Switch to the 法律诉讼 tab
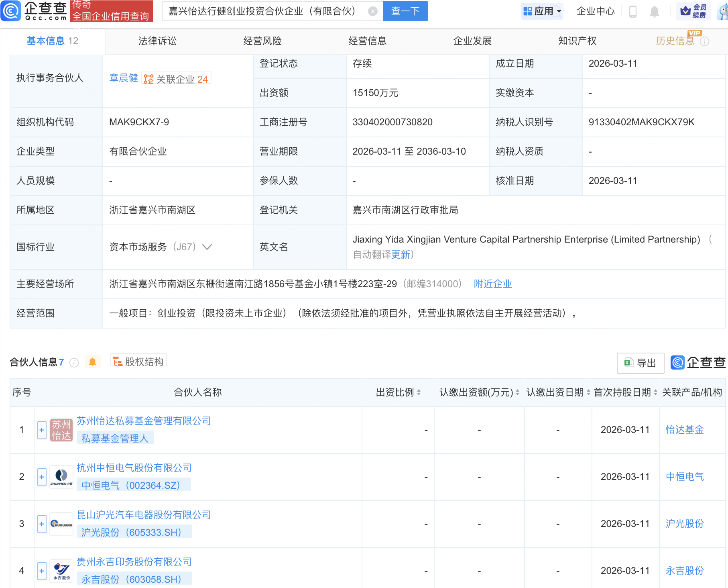Screen dimensions: 728x588 pyautogui.click(x=157, y=41)
